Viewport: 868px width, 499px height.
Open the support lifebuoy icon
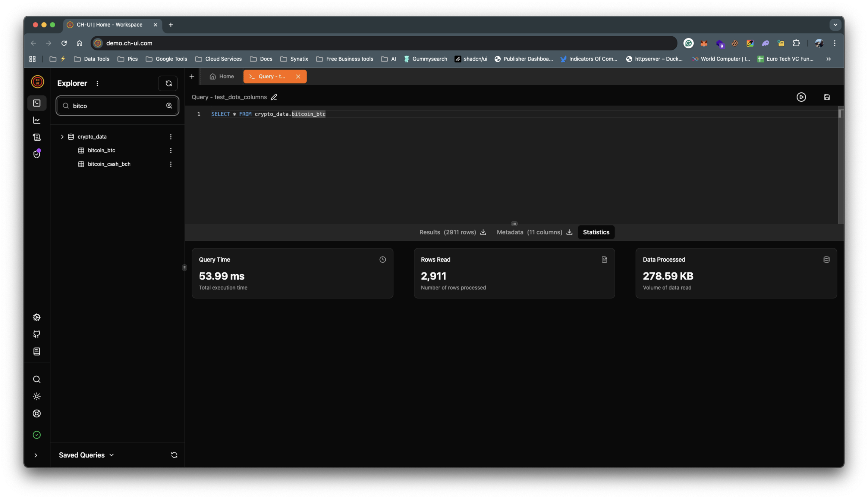pos(37,414)
